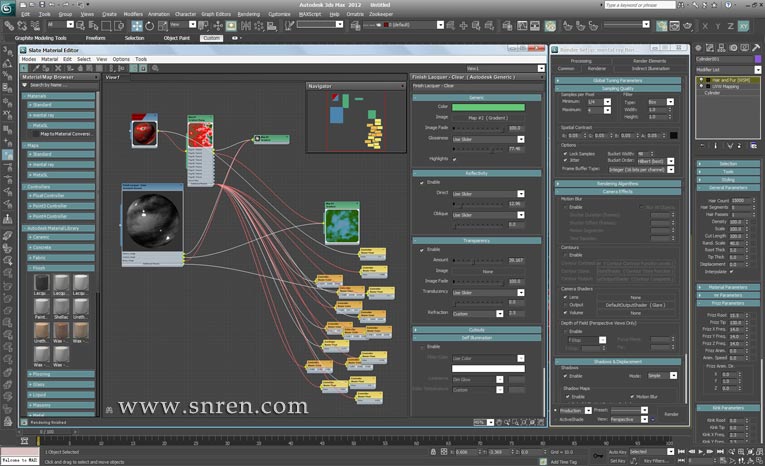Click Go to Start playback control
The image size is (765, 466).
(682, 452)
